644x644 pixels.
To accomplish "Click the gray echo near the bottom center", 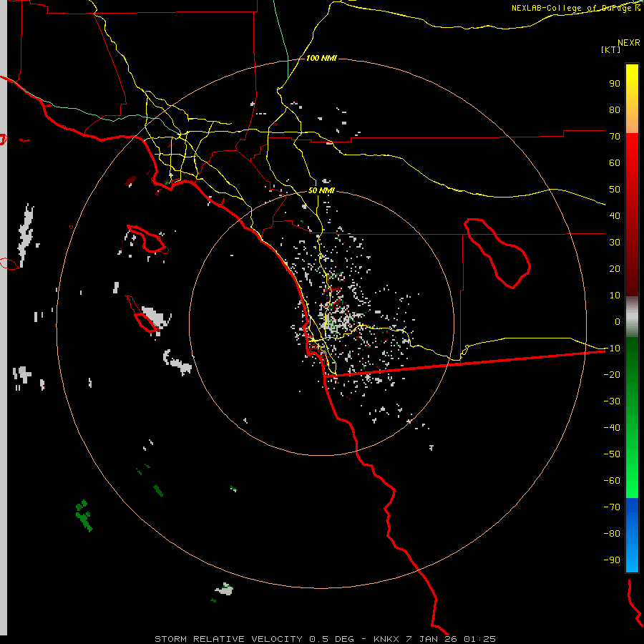I will pyautogui.click(x=224, y=590).
